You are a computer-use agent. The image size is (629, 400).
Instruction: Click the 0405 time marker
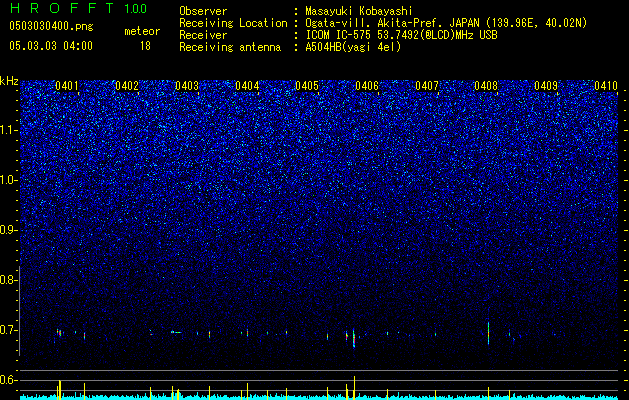tap(307, 85)
